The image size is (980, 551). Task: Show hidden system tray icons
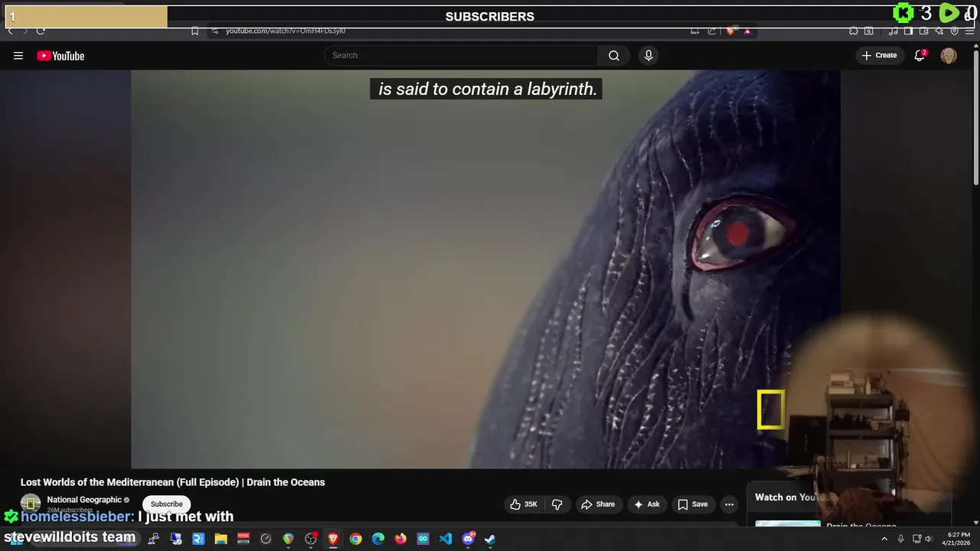884,539
